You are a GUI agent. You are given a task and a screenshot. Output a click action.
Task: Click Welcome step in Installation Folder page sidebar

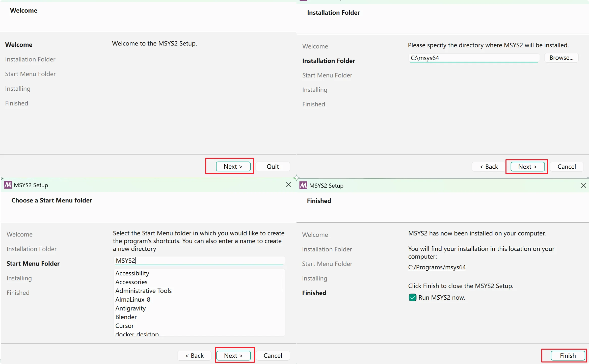pyautogui.click(x=315, y=46)
